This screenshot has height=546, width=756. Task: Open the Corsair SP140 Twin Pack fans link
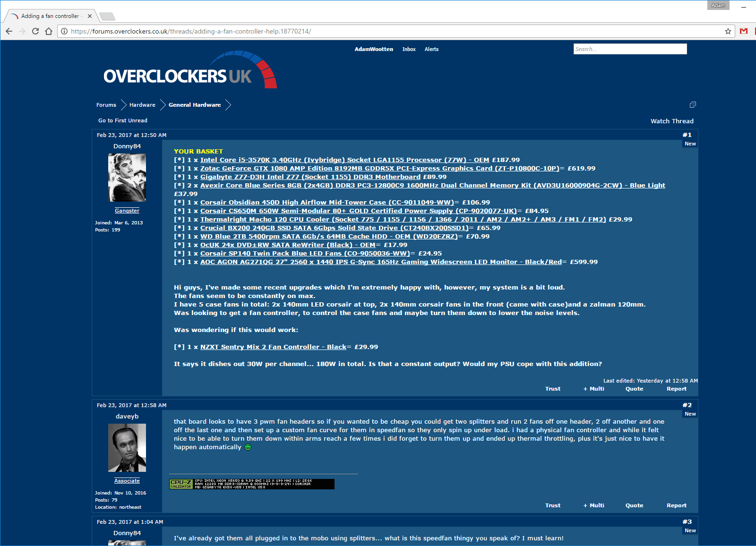coord(305,254)
